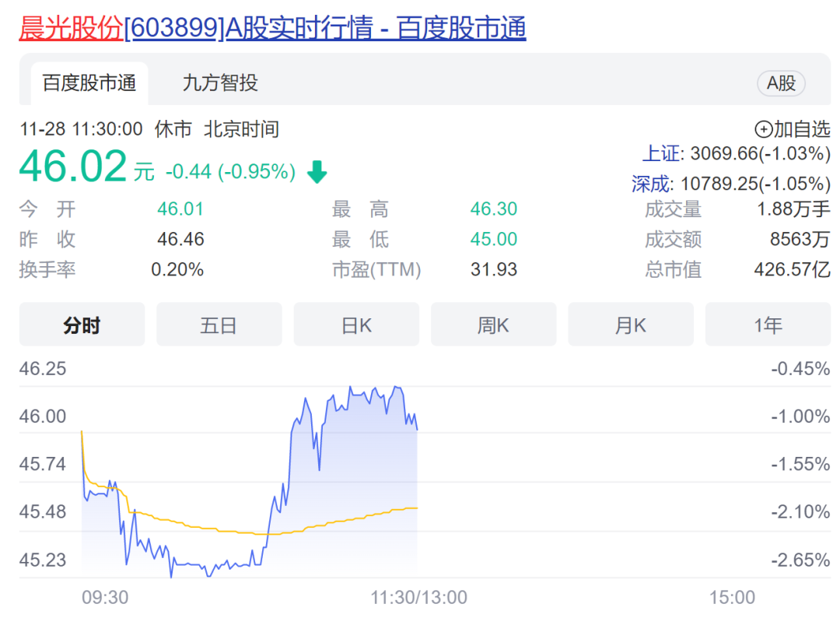Open the 月K chart tab
Screen dimensions: 840x618
[631, 325]
